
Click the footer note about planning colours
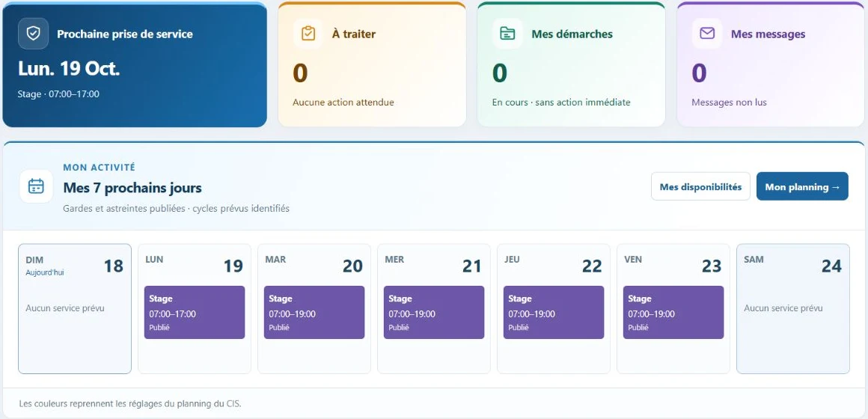(x=130, y=403)
